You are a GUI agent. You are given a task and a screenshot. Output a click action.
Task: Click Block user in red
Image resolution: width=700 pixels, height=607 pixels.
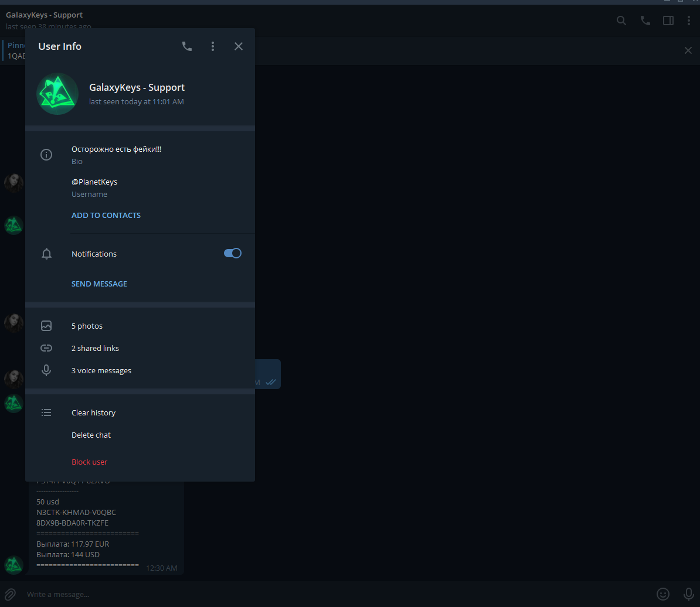(x=89, y=462)
